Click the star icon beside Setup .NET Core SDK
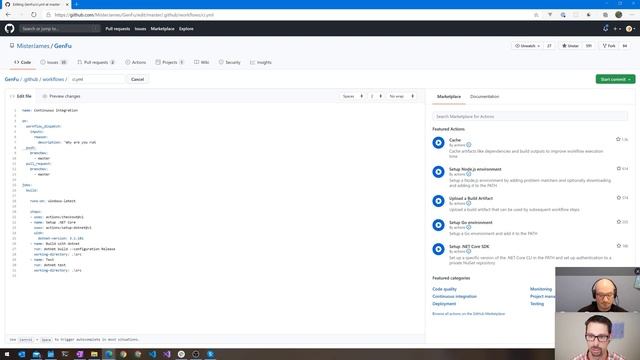This screenshot has width=640, height=360. point(618,246)
